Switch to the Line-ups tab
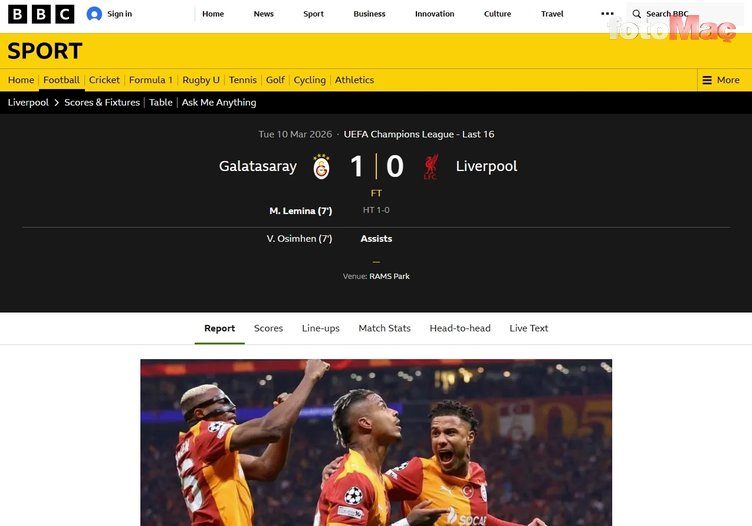752x526 pixels. point(321,328)
